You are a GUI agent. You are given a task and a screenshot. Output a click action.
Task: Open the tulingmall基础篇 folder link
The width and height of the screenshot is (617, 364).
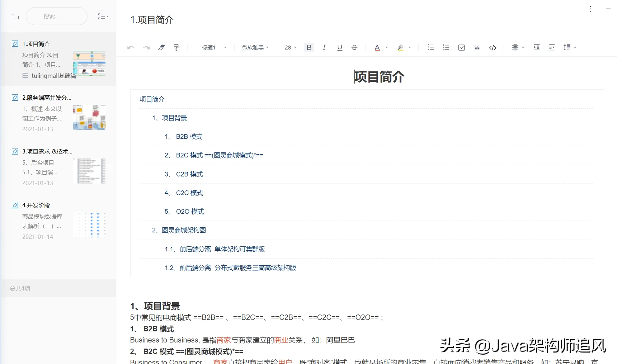click(50, 76)
